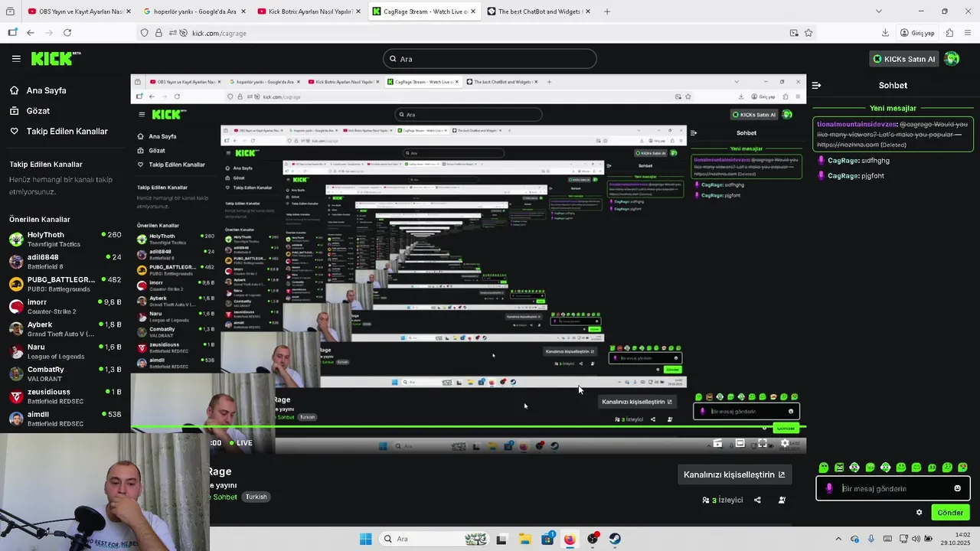The width and height of the screenshot is (980, 551).
Task: Open the profile avatar menu
Action: click(952, 59)
